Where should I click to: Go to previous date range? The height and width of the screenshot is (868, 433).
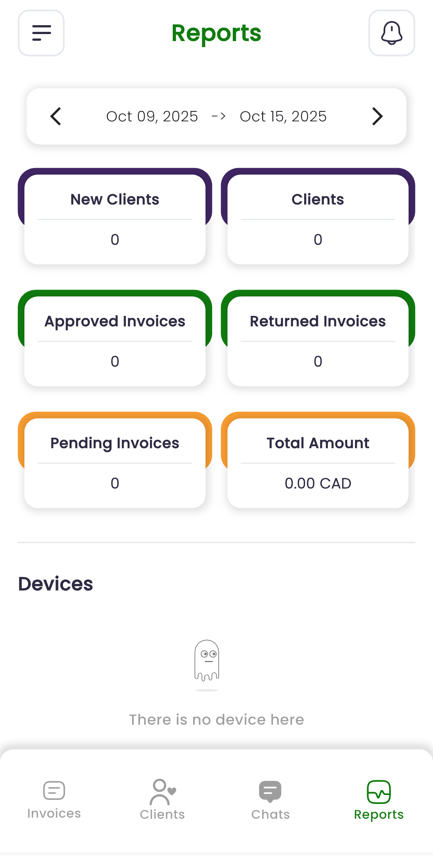click(56, 116)
